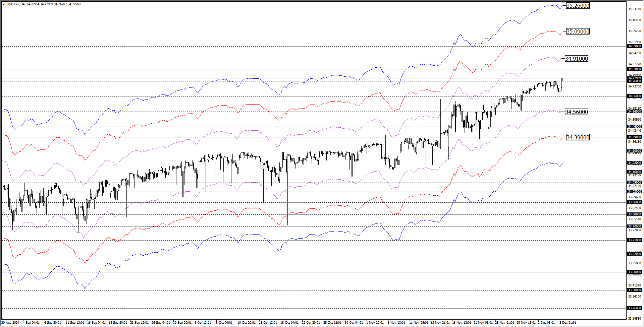Click the 1 Nov 20:01 time axis label
The width and height of the screenshot is (644, 327).
click(375, 323)
